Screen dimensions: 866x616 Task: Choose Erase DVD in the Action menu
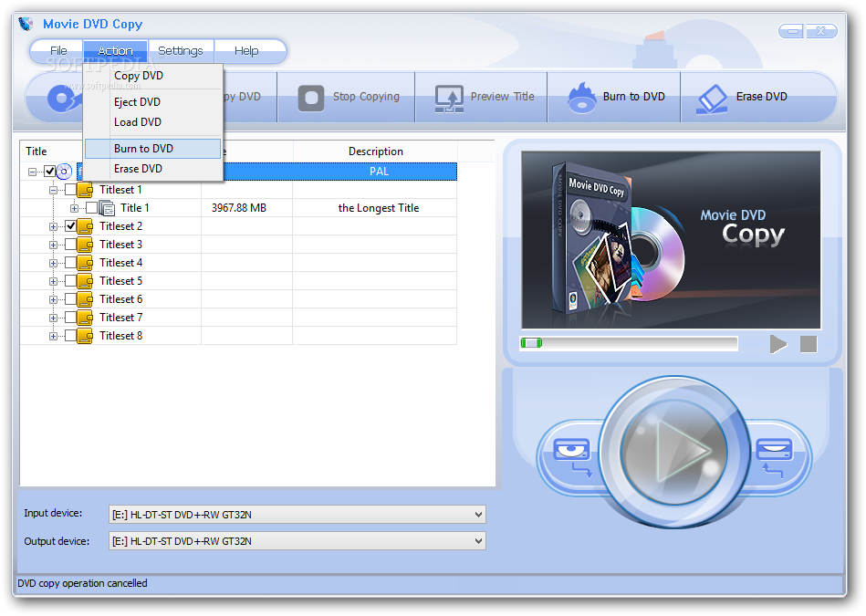pyautogui.click(x=153, y=169)
